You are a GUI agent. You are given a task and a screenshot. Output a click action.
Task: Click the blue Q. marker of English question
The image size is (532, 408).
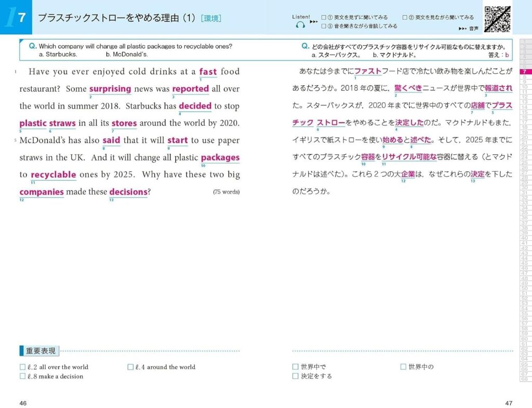(x=33, y=46)
